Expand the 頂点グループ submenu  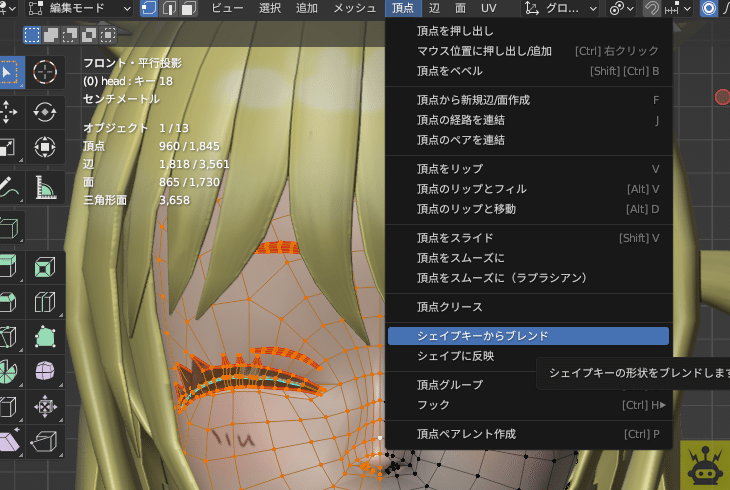tap(528, 385)
